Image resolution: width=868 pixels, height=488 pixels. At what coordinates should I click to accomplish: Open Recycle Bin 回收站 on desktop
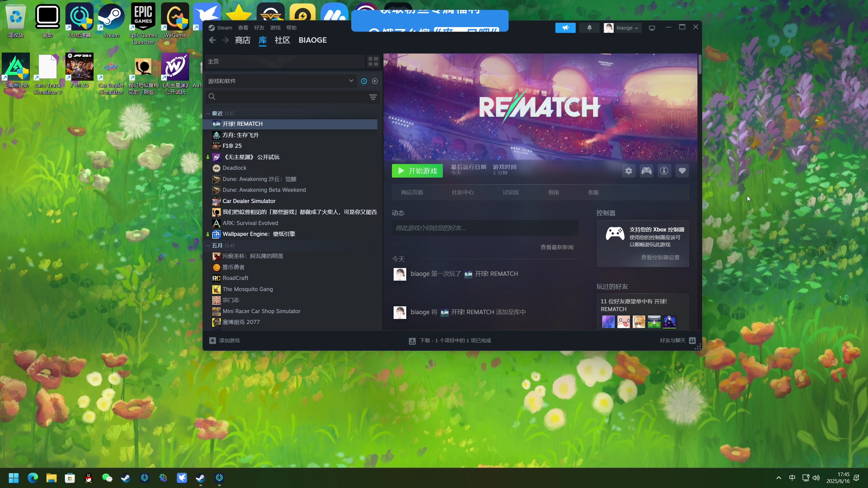click(x=16, y=20)
